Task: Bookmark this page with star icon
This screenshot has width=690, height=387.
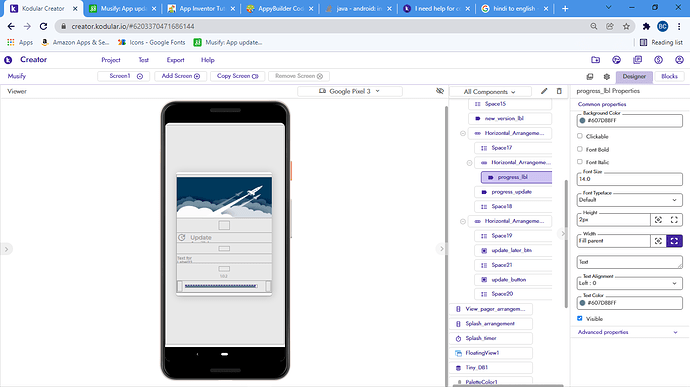Action: tap(626, 26)
